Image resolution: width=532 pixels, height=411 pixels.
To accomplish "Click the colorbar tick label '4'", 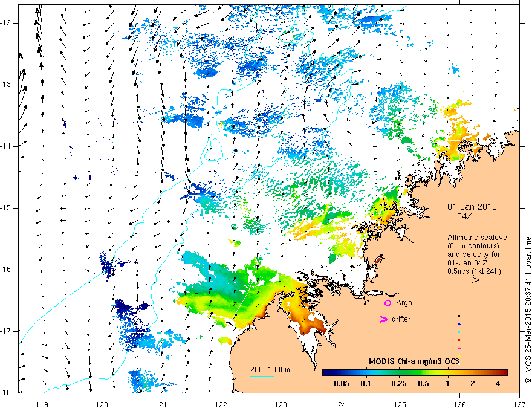I will (x=498, y=384).
